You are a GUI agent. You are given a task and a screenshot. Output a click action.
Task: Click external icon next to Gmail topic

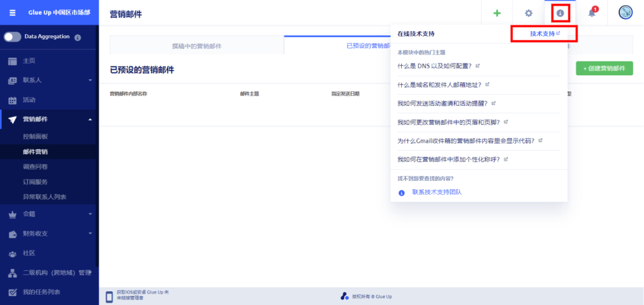point(540,140)
